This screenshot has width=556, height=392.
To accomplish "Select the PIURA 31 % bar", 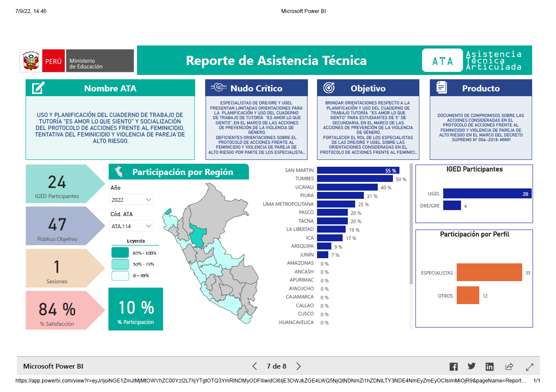I will click(x=340, y=196).
